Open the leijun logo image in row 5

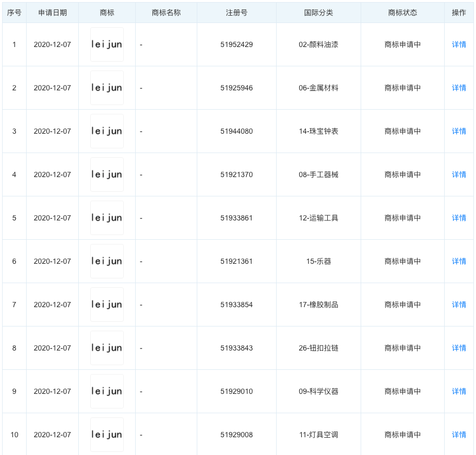(x=106, y=218)
